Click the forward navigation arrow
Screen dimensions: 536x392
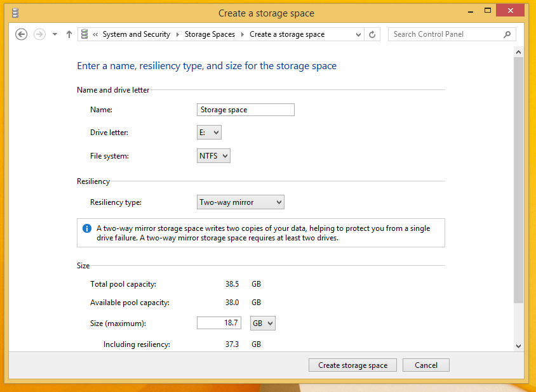(x=39, y=34)
